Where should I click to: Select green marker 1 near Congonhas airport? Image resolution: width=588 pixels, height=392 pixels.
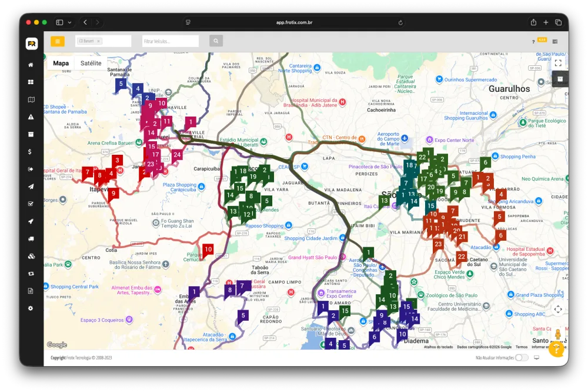click(x=368, y=253)
